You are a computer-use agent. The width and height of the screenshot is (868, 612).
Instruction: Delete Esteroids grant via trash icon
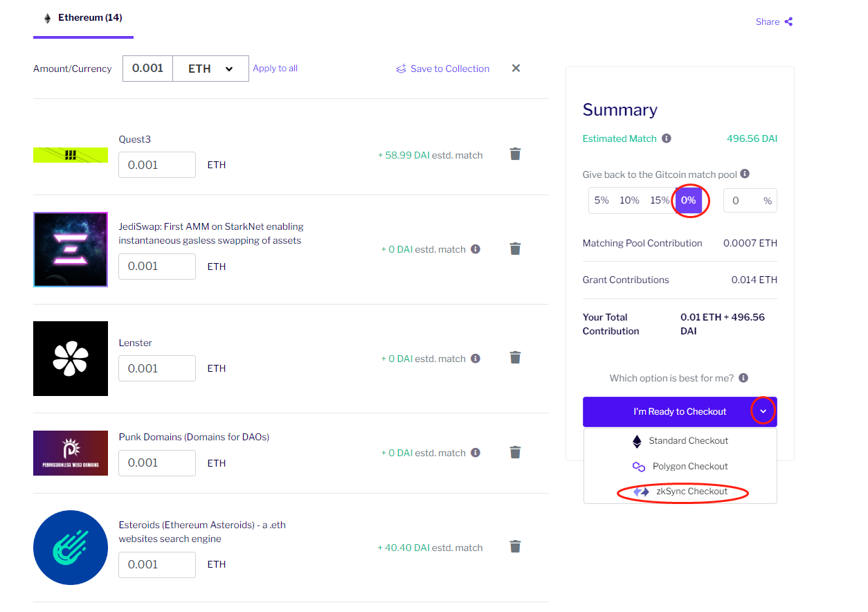coord(515,547)
